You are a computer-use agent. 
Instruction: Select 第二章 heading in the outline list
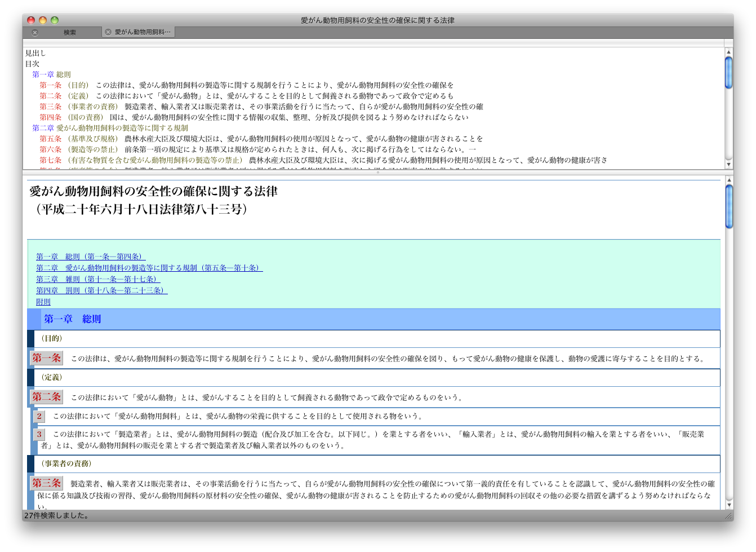click(x=110, y=128)
